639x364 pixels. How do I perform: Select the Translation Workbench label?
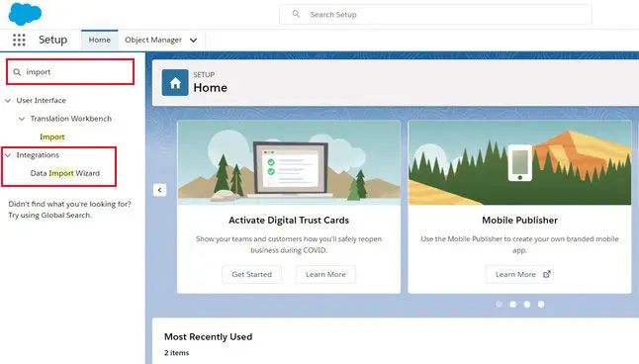(71, 119)
